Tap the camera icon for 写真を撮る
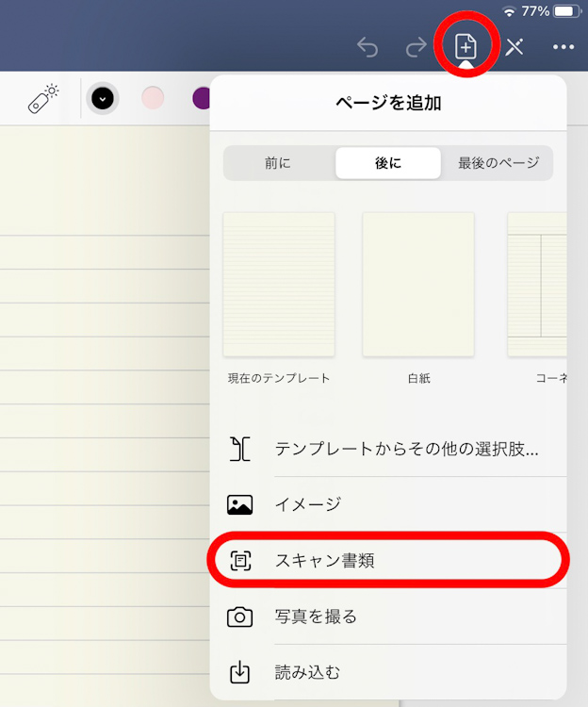The height and width of the screenshot is (707, 588). coord(240,617)
